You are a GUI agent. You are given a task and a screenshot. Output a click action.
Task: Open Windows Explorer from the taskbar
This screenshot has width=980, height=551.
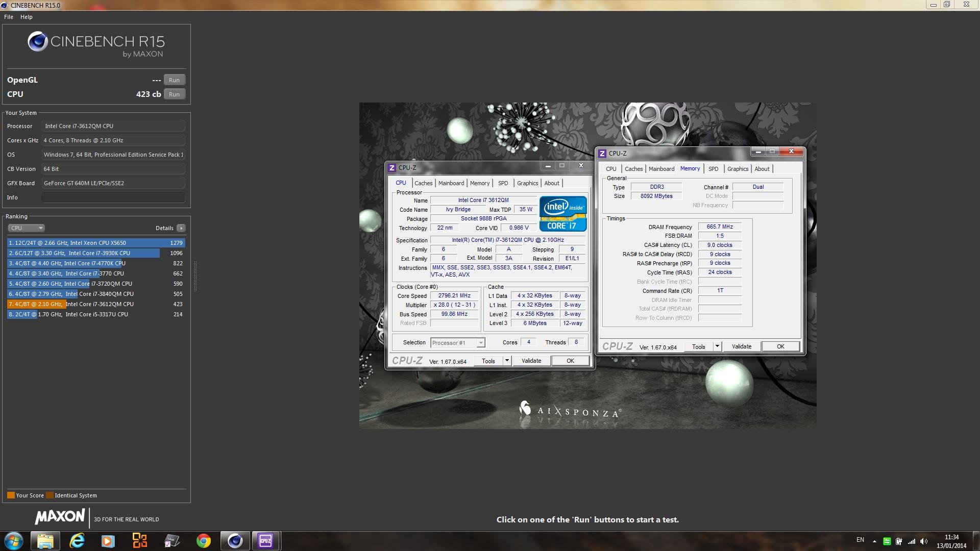tap(45, 541)
